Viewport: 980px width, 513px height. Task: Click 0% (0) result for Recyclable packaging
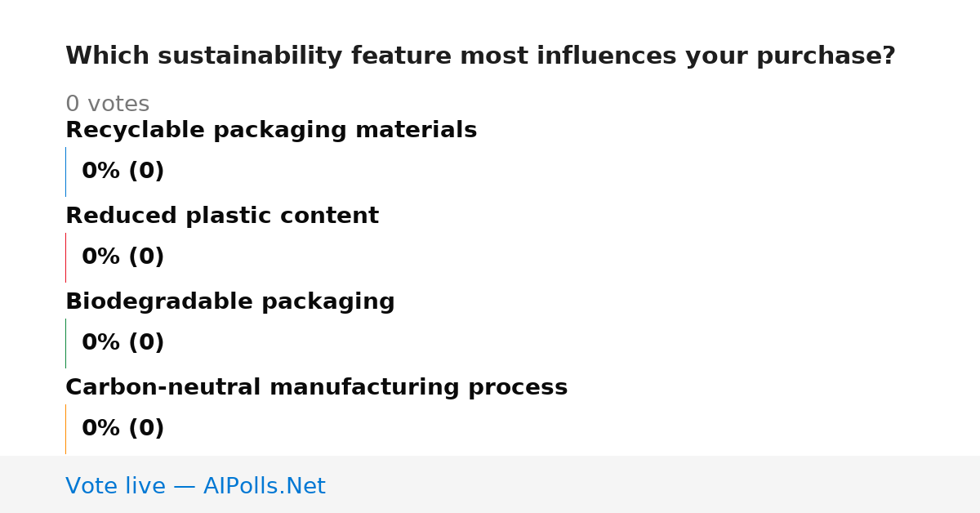tap(123, 172)
